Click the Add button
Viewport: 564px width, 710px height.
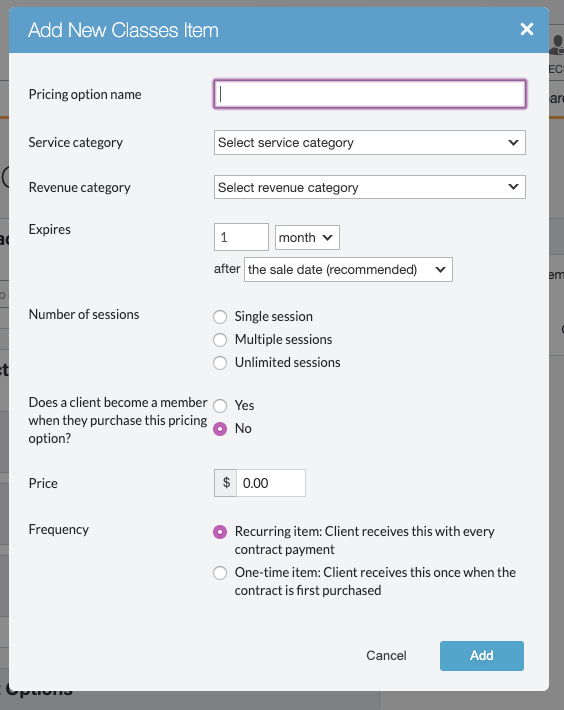pos(482,656)
